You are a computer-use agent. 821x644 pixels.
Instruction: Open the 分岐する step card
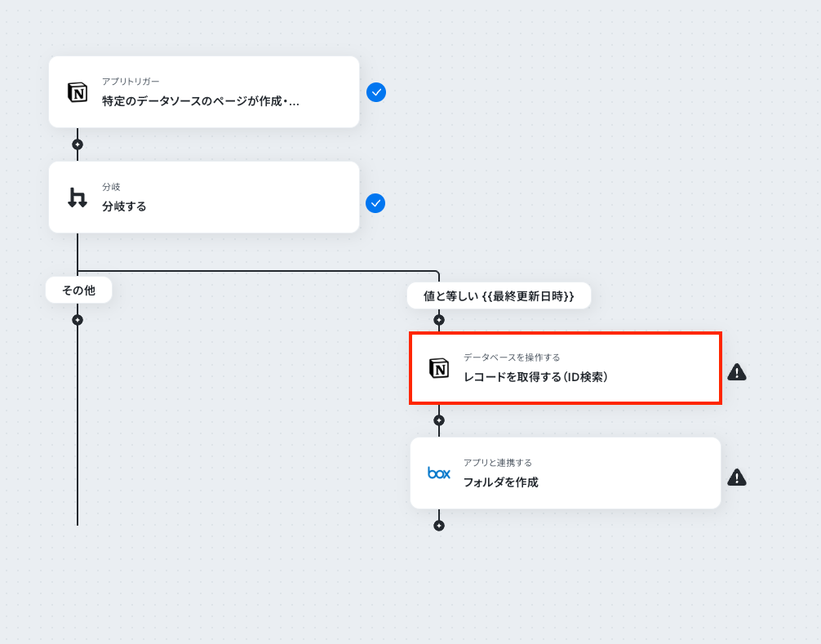[x=204, y=197]
